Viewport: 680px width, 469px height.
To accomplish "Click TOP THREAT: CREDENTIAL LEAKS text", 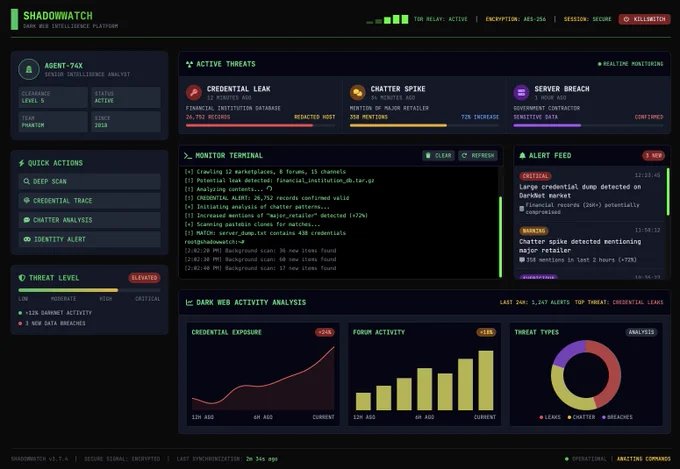I will (619, 302).
